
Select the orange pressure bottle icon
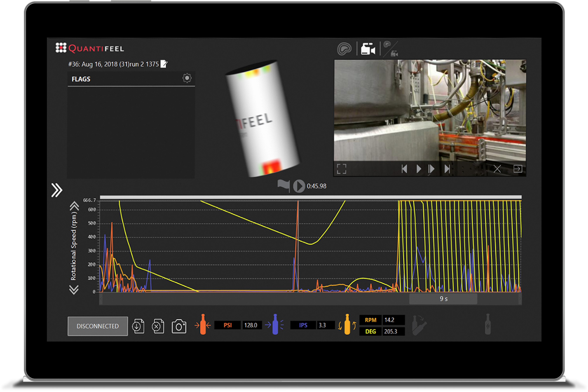pyautogui.click(x=203, y=325)
